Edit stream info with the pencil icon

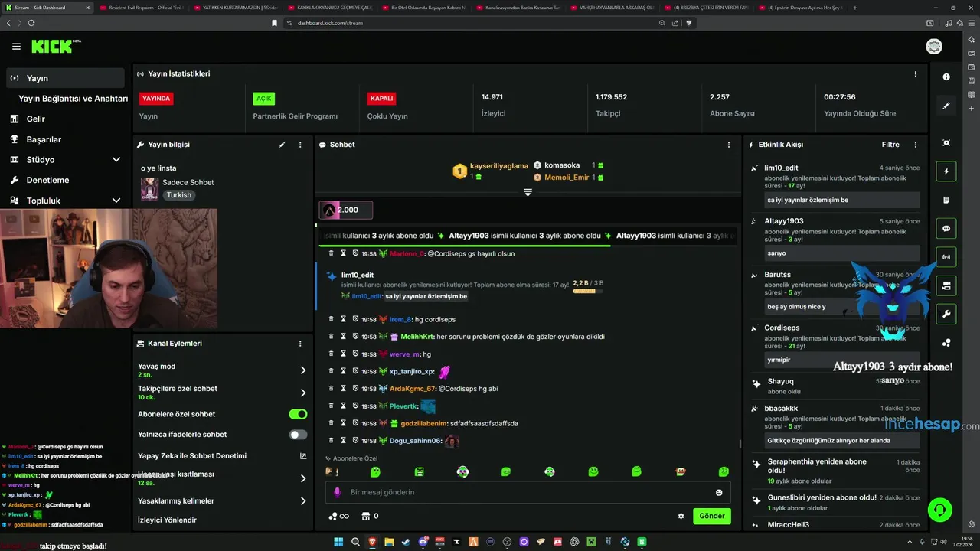pyautogui.click(x=282, y=145)
